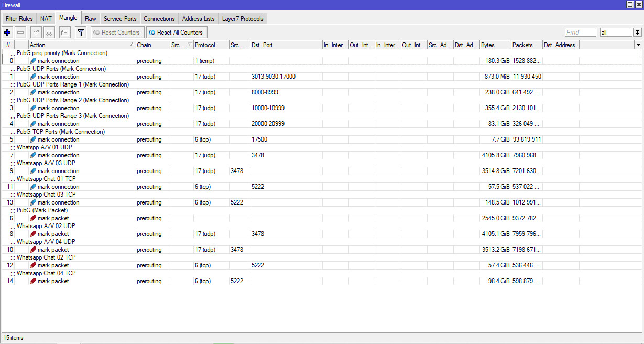
Task: Close the Firewall window
Action: (x=638, y=4)
